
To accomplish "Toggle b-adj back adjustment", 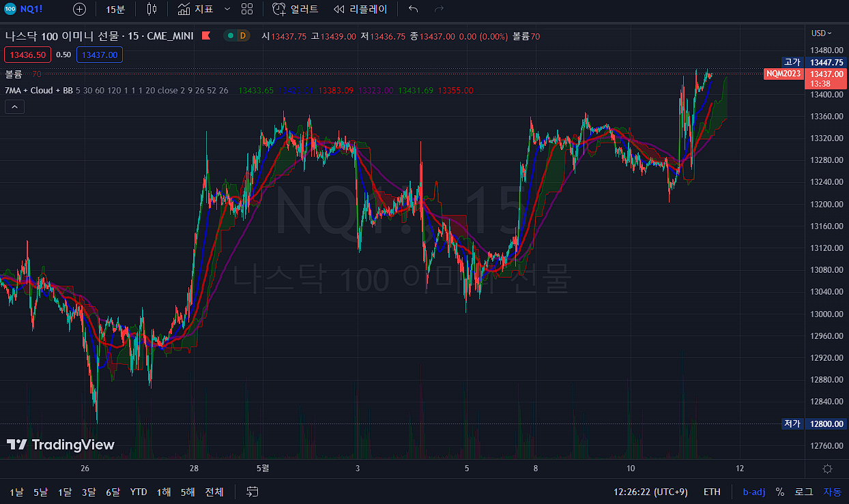I will pos(754,491).
